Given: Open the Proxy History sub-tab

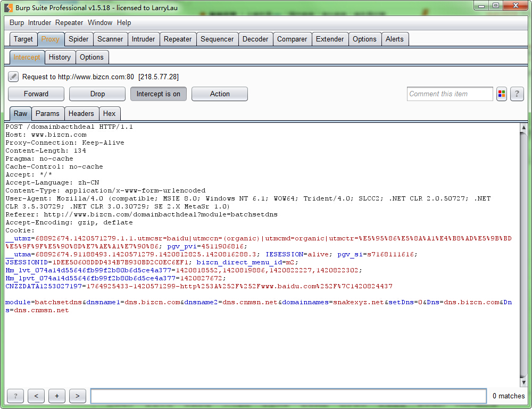Looking at the screenshot, I should point(60,57).
